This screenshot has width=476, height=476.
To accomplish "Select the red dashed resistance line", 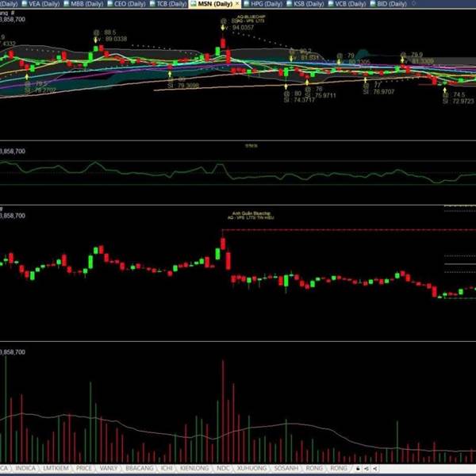I will point(349,230).
